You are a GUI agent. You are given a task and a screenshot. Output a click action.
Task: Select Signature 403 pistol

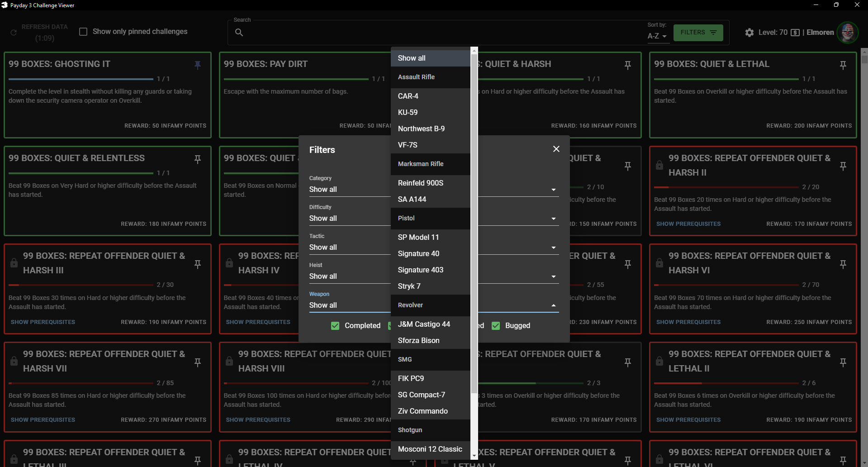click(x=431, y=270)
